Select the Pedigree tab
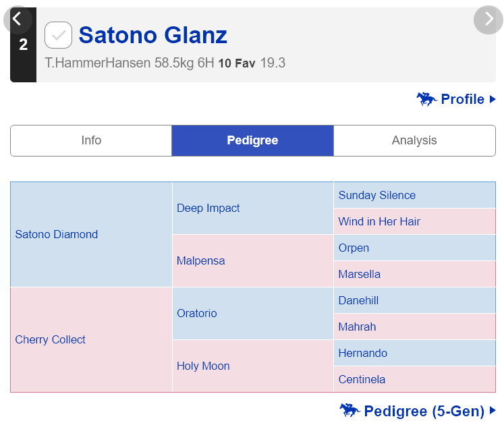The height and width of the screenshot is (448, 504). [x=252, y=140]
